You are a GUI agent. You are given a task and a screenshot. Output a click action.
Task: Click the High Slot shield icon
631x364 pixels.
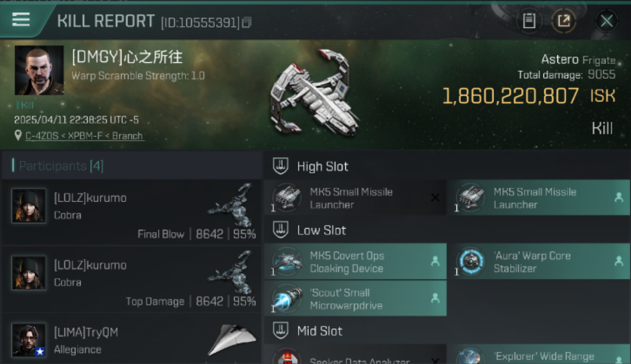281,166
